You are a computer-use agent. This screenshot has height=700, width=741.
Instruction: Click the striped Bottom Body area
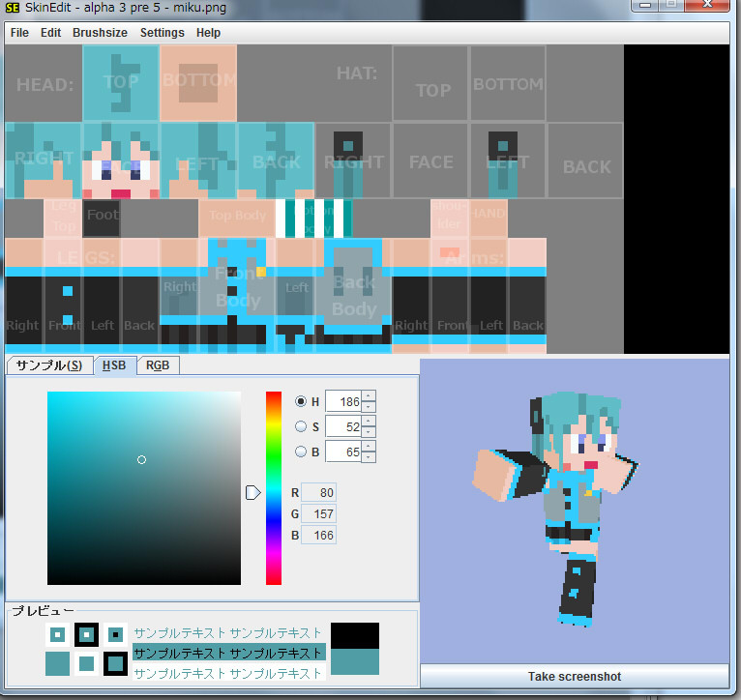pos(313,219)
